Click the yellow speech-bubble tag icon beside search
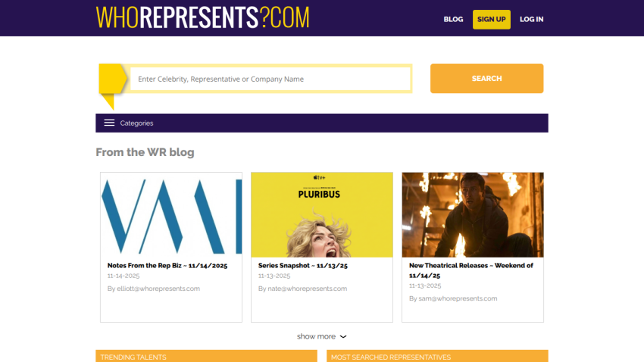Screen dimensions: 644x362 point(113,86)
